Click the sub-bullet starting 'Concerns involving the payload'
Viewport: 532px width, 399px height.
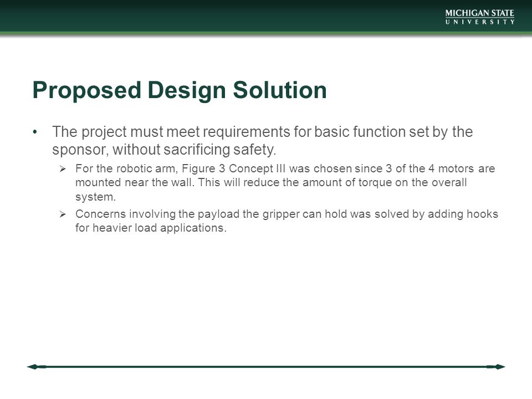click(287, 221)
